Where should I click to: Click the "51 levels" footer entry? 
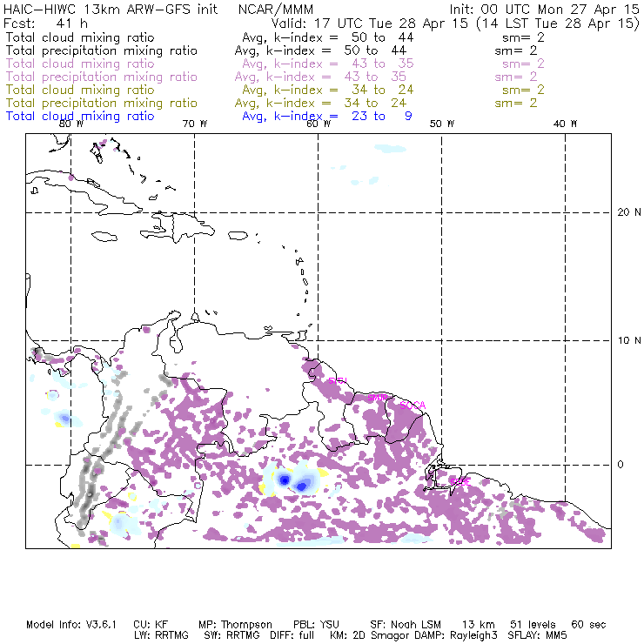533,625
